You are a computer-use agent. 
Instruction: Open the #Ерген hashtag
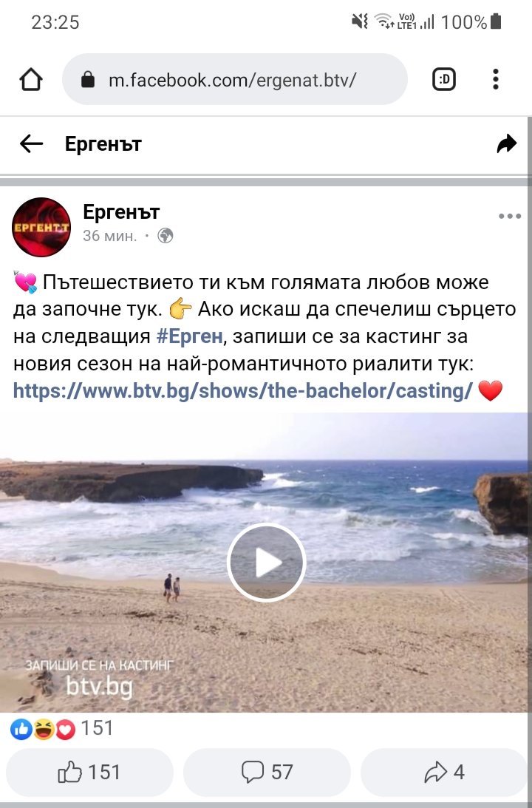point(189,336)
